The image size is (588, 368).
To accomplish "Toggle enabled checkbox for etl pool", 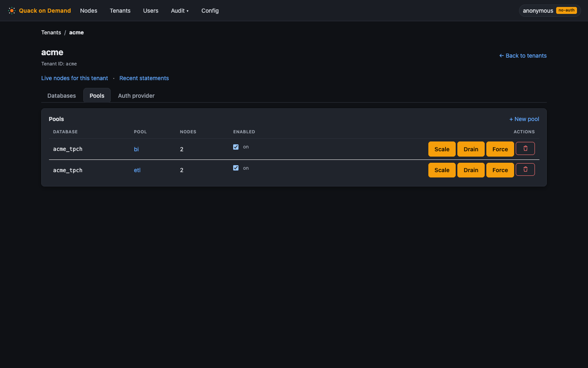I will (x=236, y=168).
